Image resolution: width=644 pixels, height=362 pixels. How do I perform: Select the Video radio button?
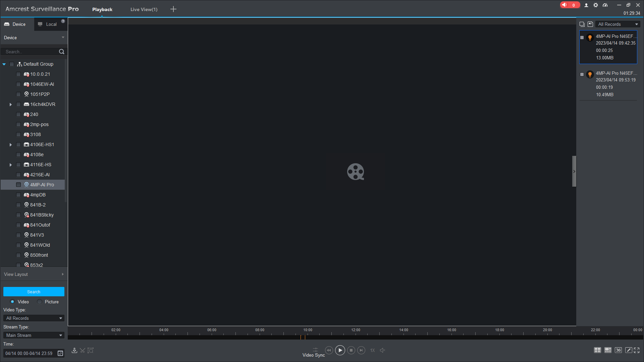pyautogui.click(x=12, y=302)
